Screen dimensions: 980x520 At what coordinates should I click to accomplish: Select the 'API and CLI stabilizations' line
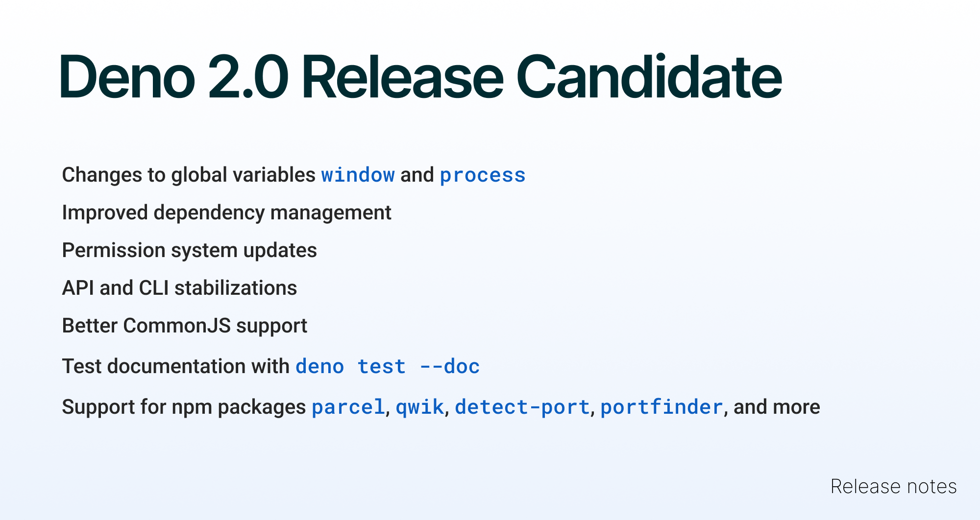click(x=179, y=288)
